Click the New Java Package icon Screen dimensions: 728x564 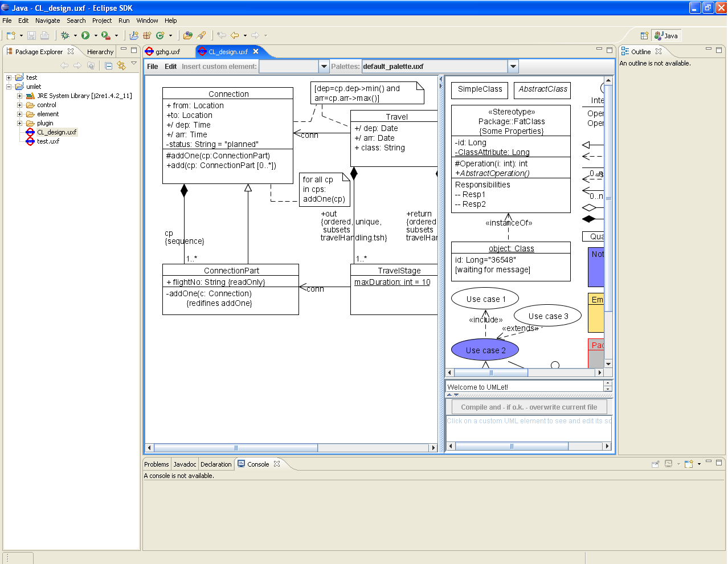click(x=147, y=35)
